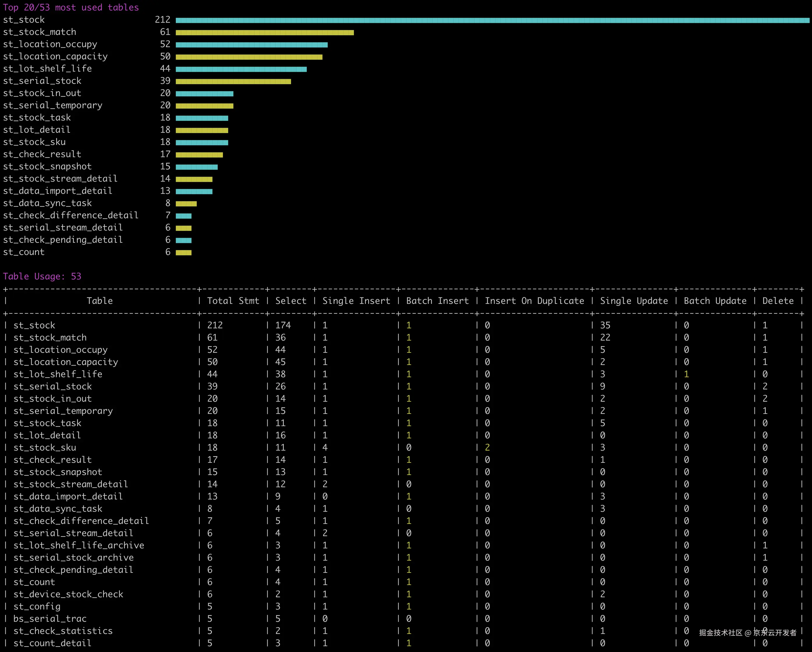This screenshot has width=812, height=652.
Task: Click the 'Total Stmt' column header
Action: (233, 301)
